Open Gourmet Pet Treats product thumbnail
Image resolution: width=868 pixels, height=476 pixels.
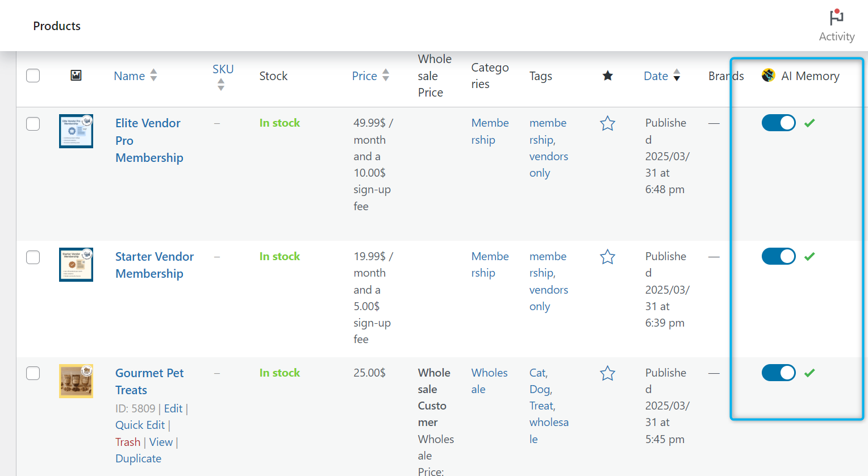(x=76, y=381)
